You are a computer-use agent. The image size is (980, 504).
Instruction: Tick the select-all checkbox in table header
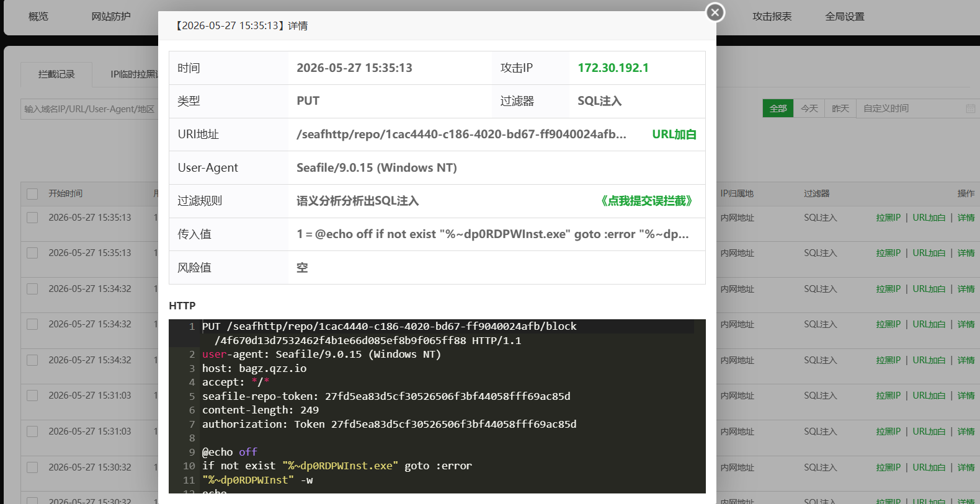coord(32,194)
